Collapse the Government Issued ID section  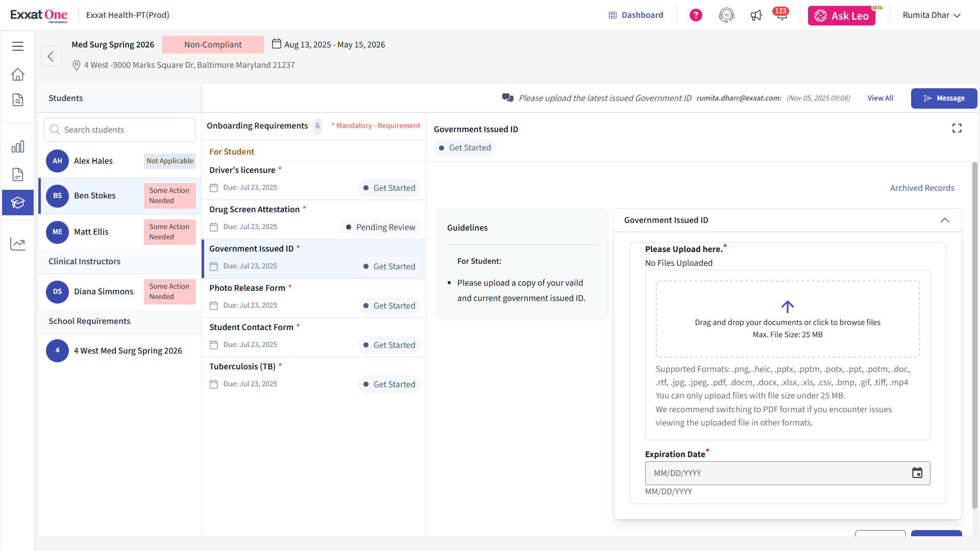[x=945, y=220]
